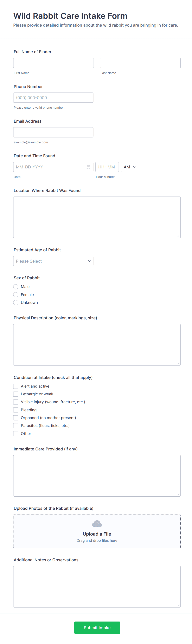This screenshot has width=192, height=644.
Task: Enable the Visible injury checkbox
Action: tap(16, 402)
